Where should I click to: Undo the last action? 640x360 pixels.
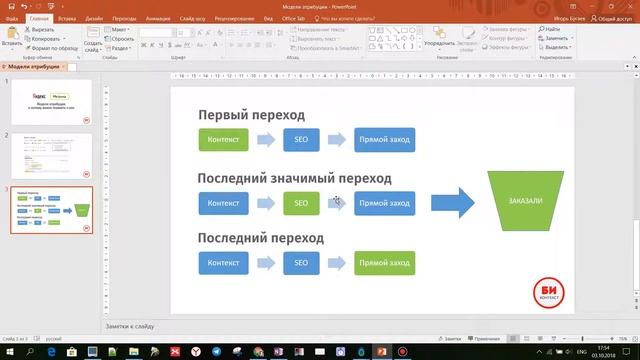pos(24,7)
